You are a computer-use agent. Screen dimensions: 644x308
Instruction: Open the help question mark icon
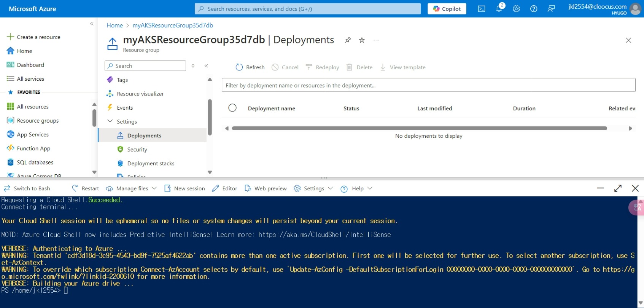click(534, 9)
